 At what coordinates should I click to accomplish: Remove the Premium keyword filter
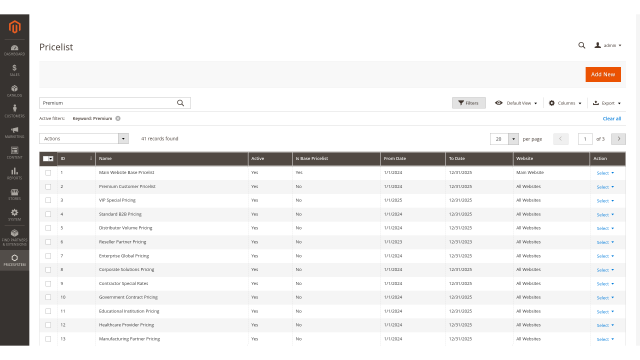[x=118, y=118]
